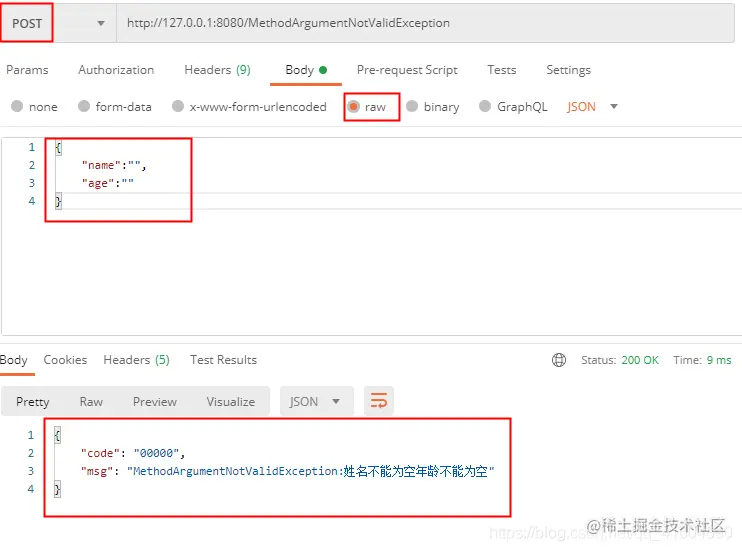
Task: Switch response view to Preview
Action: point(155,402)
